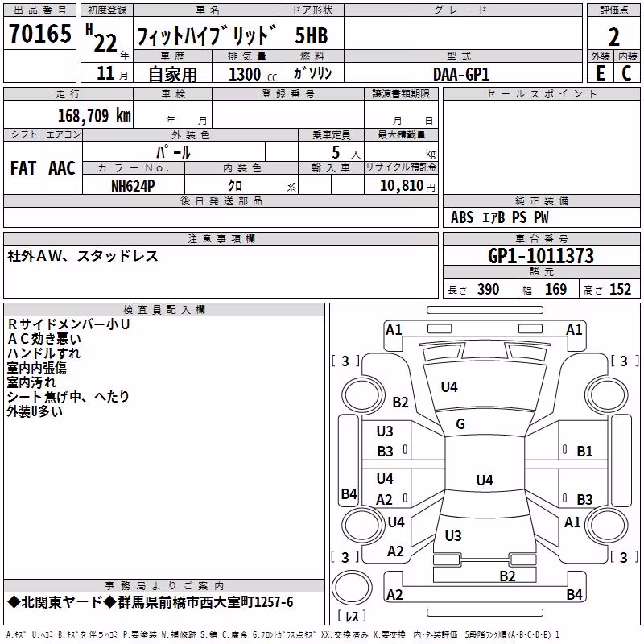Select the 車台番号 header
644x644 pixels.
click(541, 238)
